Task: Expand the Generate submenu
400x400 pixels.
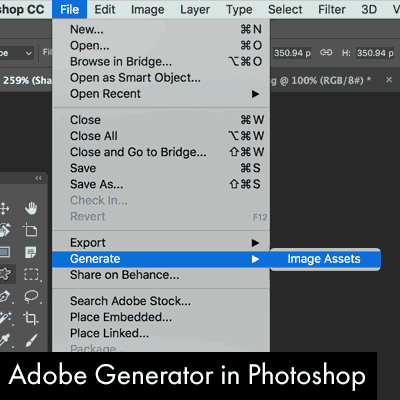Action: (x=161, y=259)
